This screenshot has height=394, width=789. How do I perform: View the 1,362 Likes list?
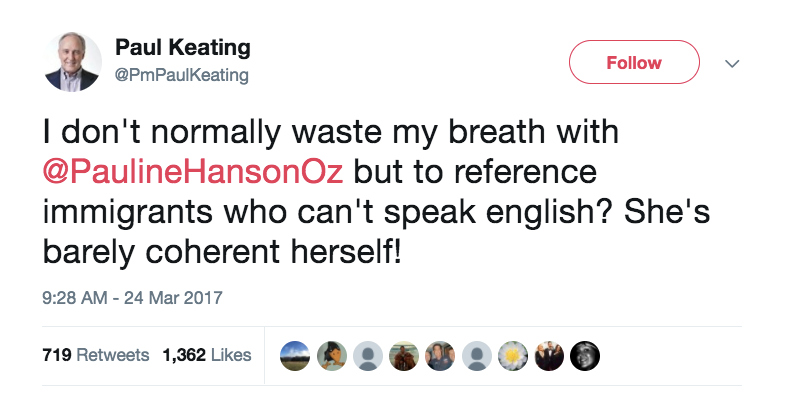tap(207, 355)
